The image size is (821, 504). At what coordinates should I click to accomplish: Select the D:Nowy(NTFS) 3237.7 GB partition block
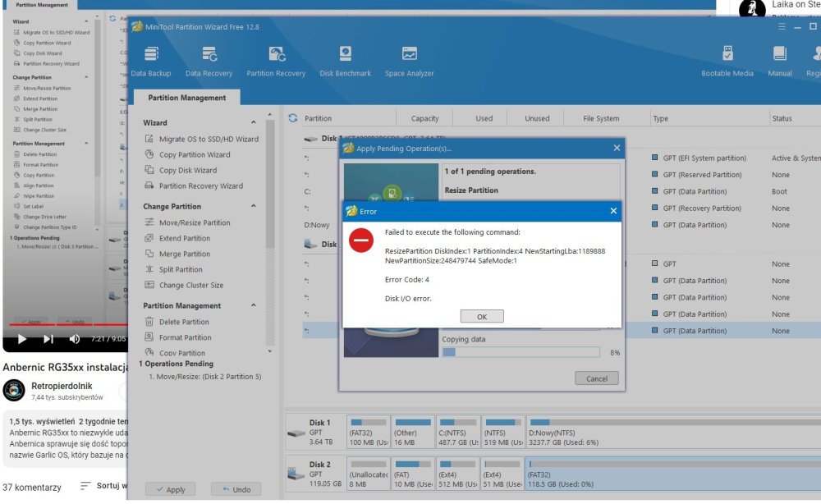674,432
